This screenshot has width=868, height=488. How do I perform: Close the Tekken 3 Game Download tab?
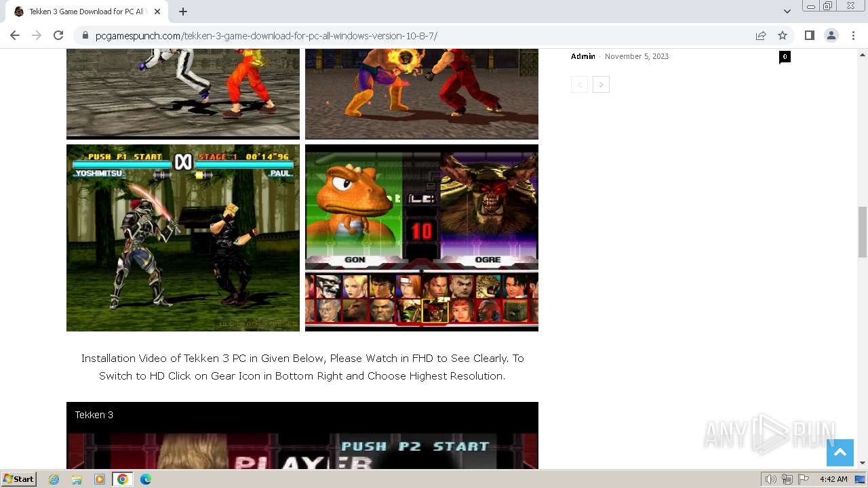[157, 12]
